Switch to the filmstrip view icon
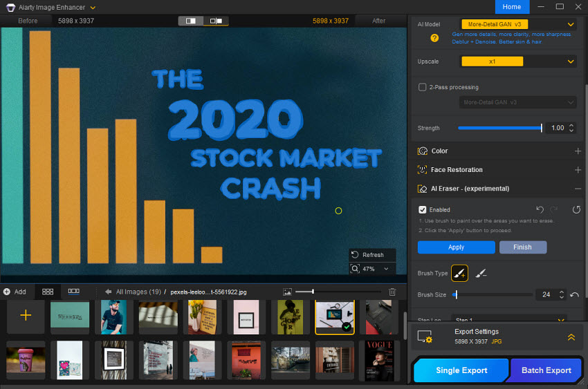The image size is (588, 389). [73, 292]
